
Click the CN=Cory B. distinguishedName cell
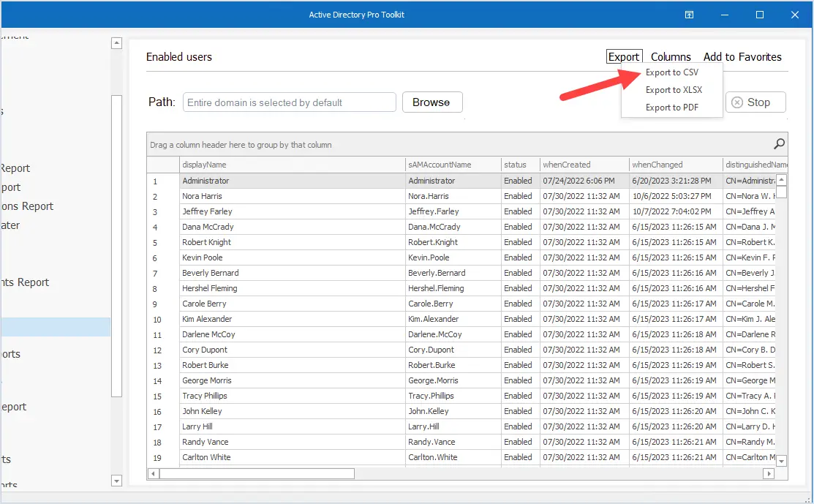pyautogui.click(x=750, y=350)
